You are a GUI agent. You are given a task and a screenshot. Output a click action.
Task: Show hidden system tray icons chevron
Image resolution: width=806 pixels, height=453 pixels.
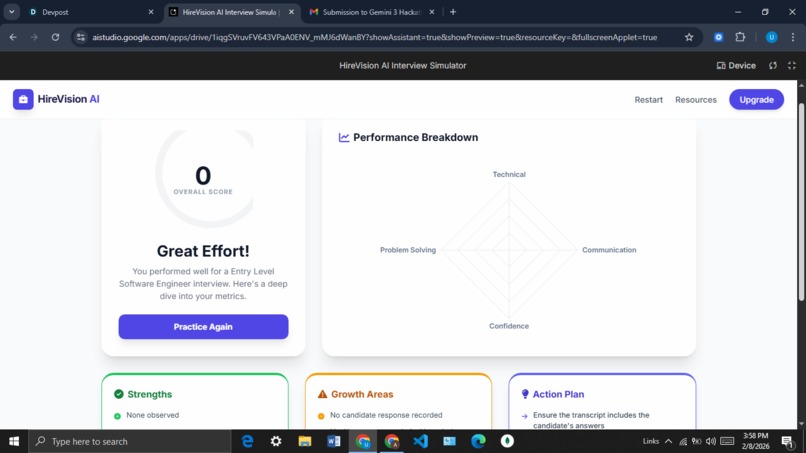pyautogui.click(x=668, y=441)
